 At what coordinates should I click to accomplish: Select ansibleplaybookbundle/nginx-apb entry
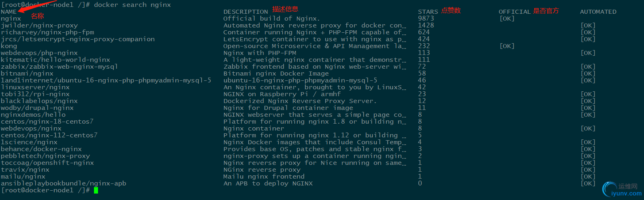coord(64,183)
